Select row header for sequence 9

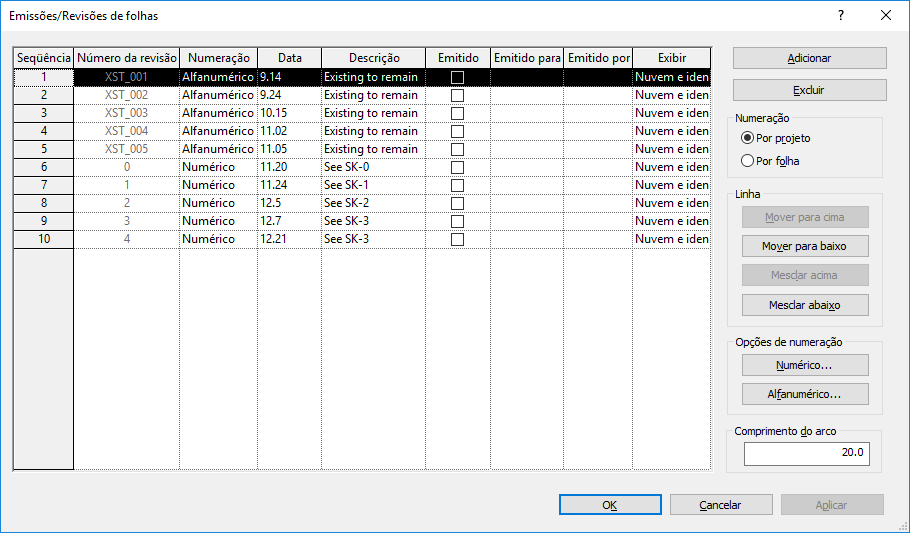pos(44,221)
